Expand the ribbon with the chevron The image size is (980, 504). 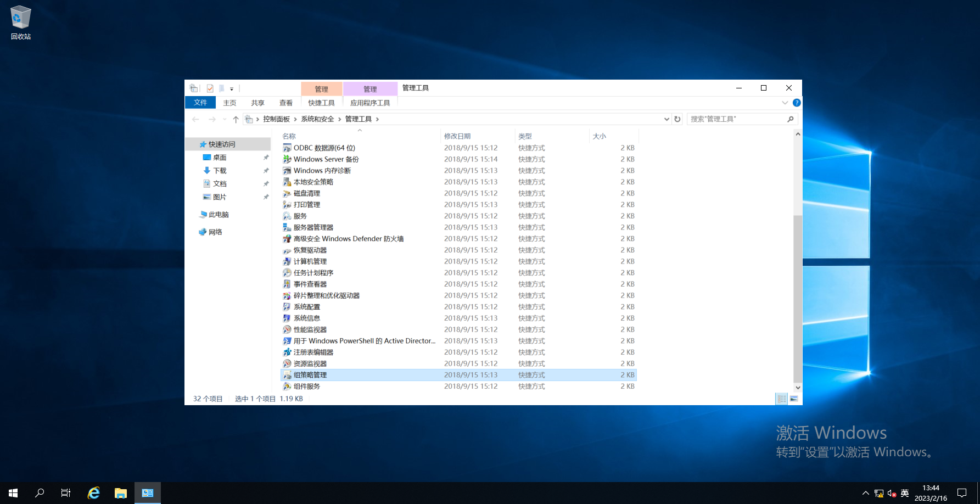(x=785, y=103)
